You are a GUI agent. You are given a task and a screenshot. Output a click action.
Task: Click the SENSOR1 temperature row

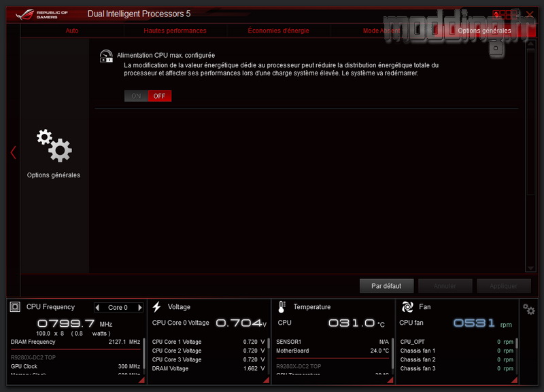tap(333, 342)
